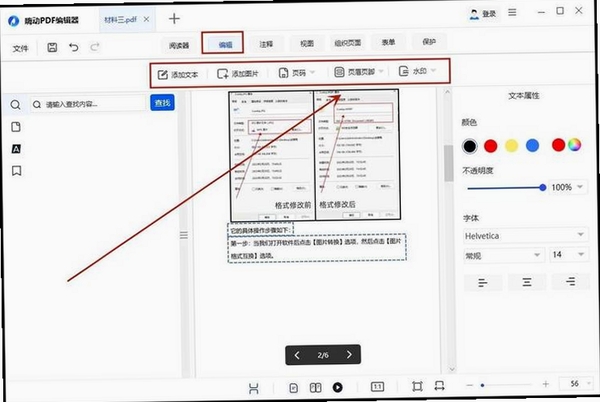Click 添加文本 add text tool

[x=178, y=75]
